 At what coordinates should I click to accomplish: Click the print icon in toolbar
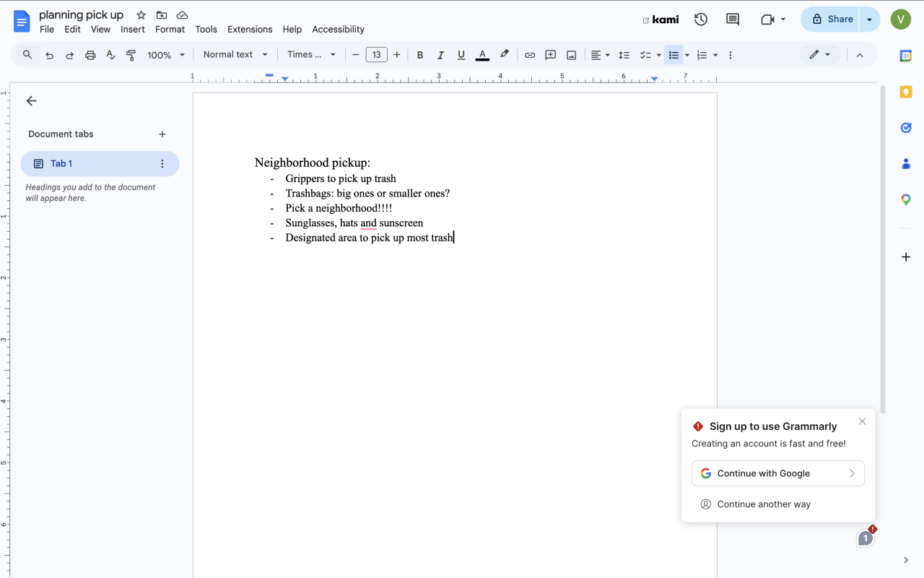[90, 55]
